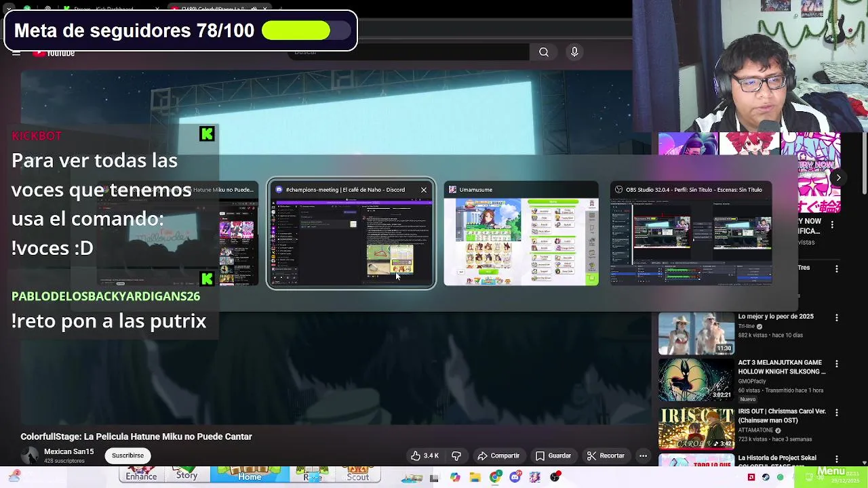The width and height of the screenshot is (868, 488).
Task: Click the Tri-line channel name
Action: click(746, 326)
